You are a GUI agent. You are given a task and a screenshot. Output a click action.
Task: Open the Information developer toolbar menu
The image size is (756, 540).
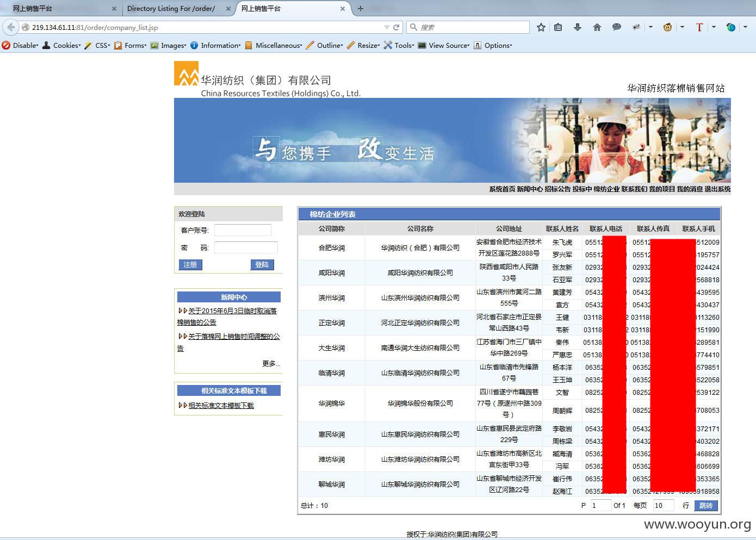click(215, 46)
